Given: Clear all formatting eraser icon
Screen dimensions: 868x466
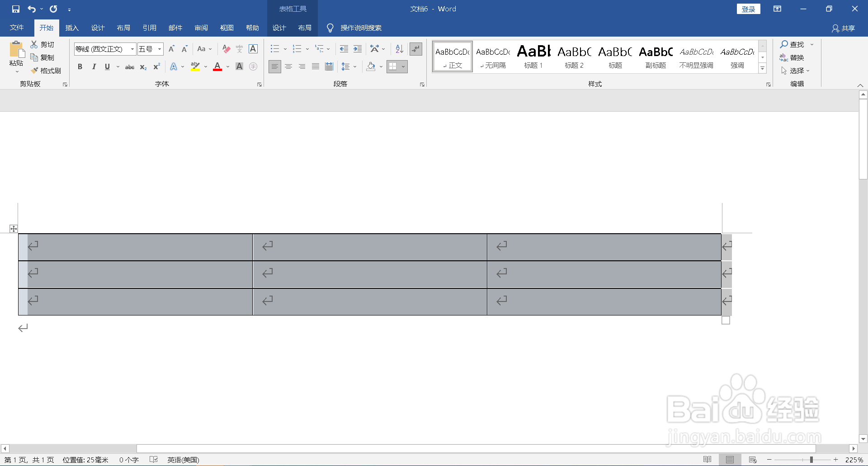Looking at the screenshot, I should click(x=226, y=49).
